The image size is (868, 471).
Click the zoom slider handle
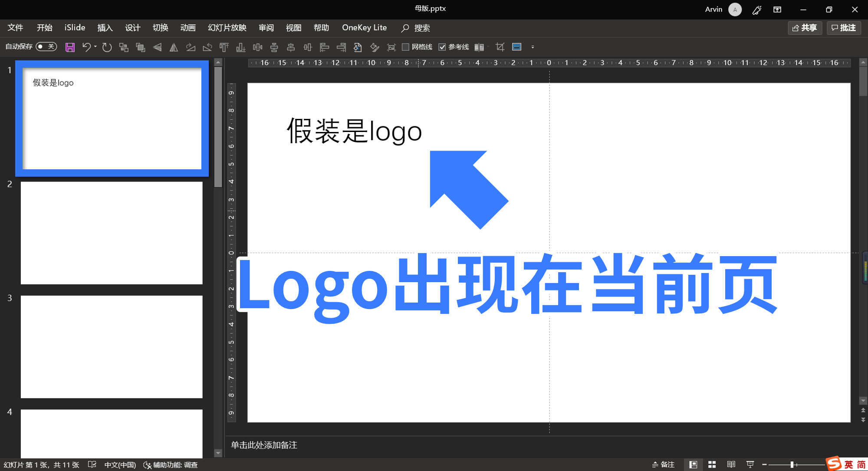pyautogui.click(x=792, y=464)
